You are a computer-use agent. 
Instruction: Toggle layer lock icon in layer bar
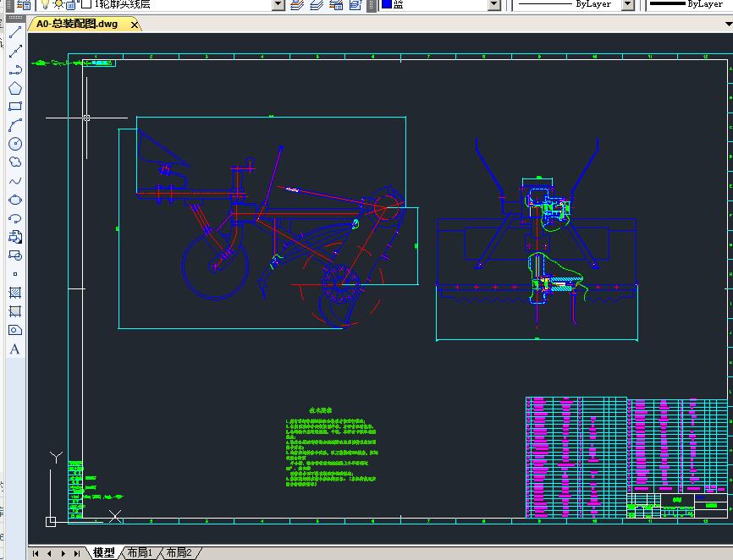(x=72, y=4)
